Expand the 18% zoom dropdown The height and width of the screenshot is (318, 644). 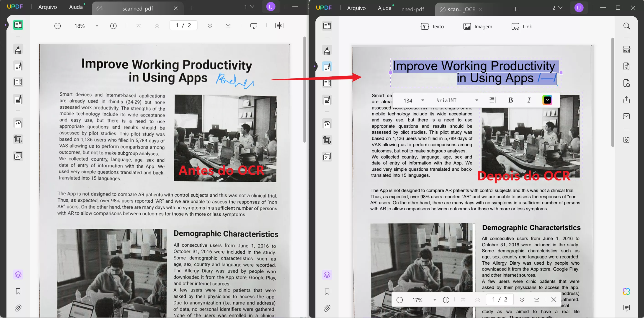(97, 26)
